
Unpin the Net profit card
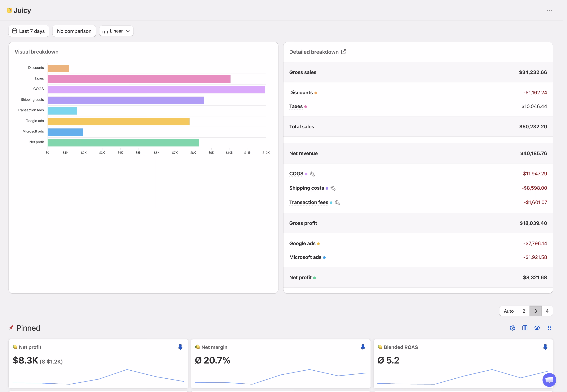coord(180,347)
